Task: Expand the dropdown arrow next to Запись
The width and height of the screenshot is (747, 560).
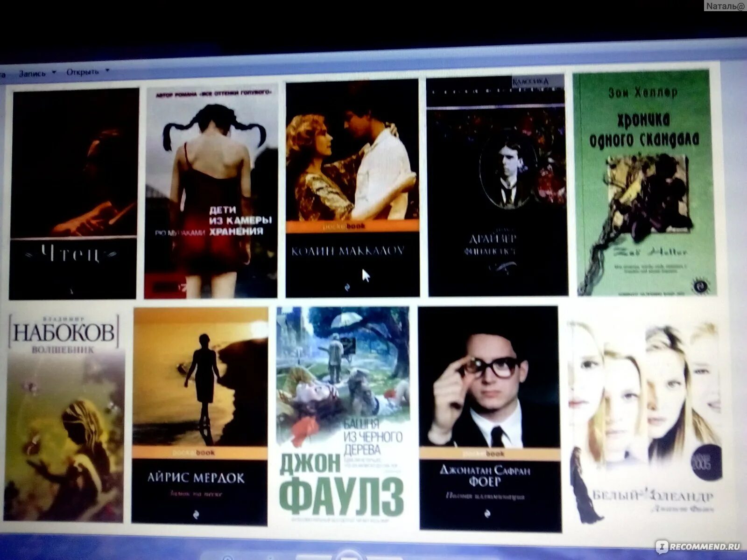Action: click(54, 72)
